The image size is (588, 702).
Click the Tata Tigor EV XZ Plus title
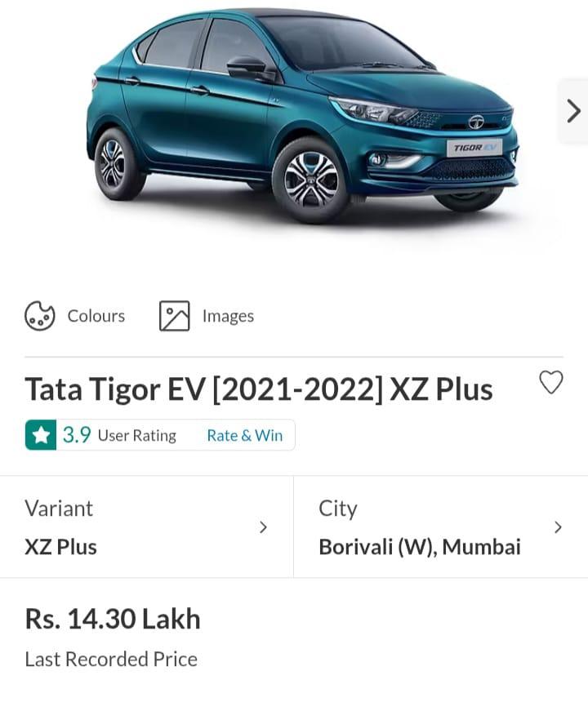point(259,389)
